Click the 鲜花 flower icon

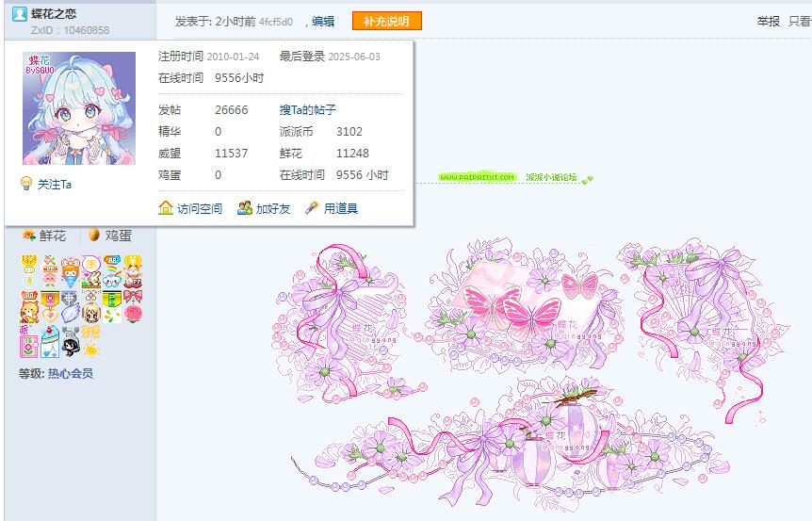click(28, 236)
